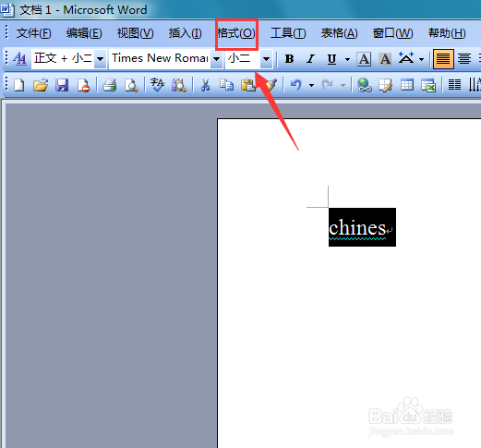Expand the Times New Roman font list
This screenshot has width=481, height=448.
click(216, 59)
